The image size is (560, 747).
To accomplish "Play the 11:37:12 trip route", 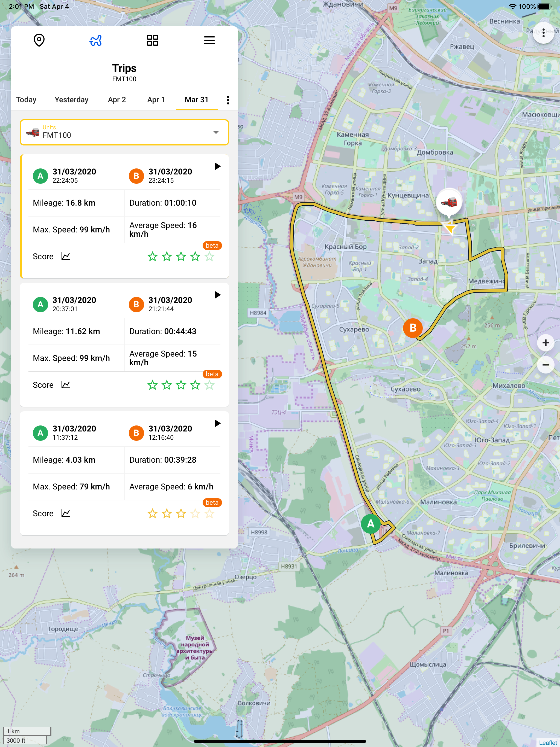I will pos(217,423).
